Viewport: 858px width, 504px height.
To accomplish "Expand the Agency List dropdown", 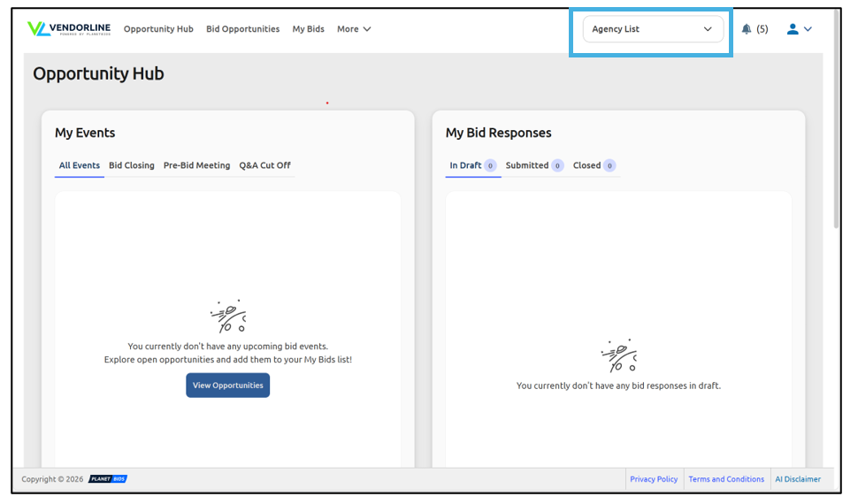I will click(653, 29).
